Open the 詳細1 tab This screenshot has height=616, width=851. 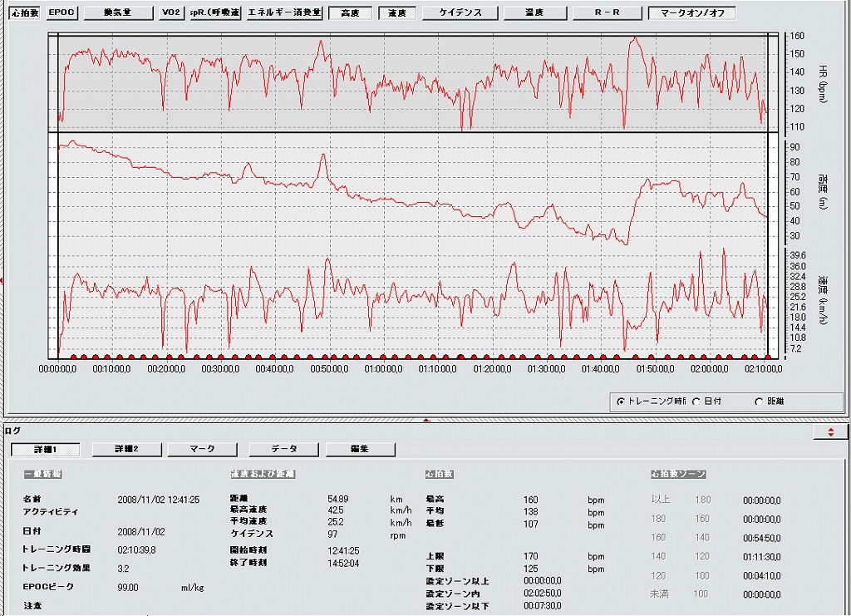(x=46, y=450)
